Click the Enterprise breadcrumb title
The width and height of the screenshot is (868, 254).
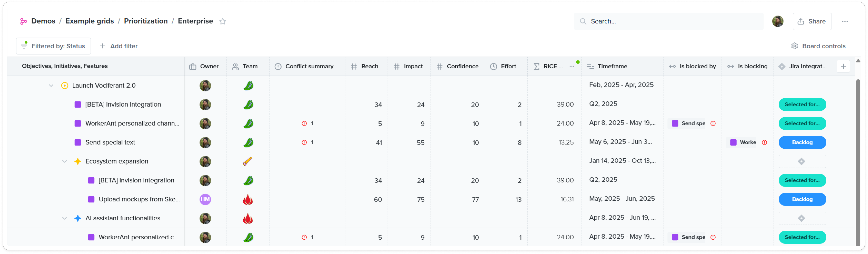pos(195,21)
